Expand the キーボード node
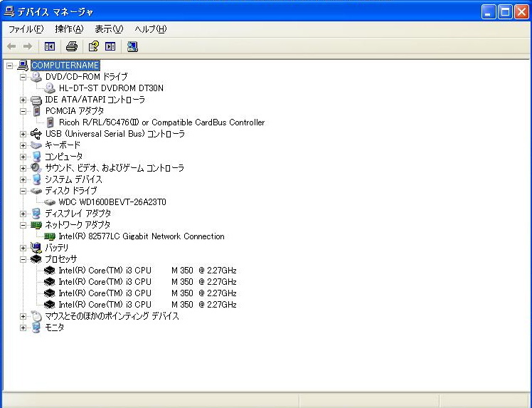This screenshot has width=532, height=408. 23,145
